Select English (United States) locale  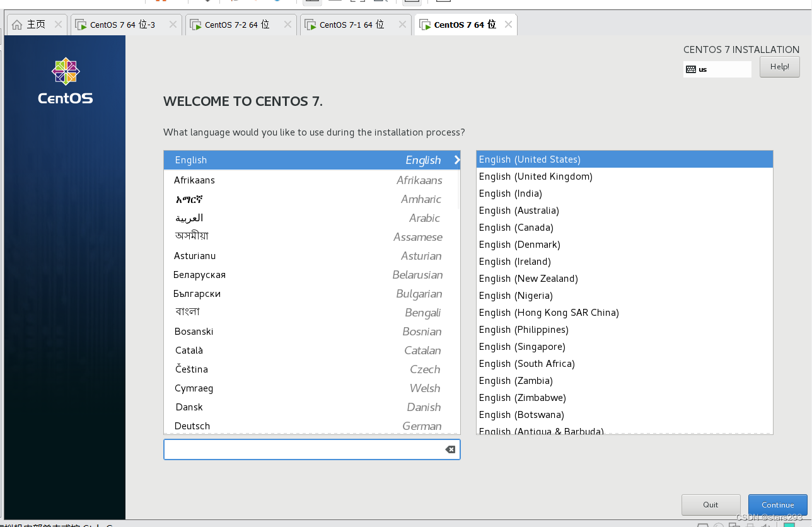click(x=624, y=159)
